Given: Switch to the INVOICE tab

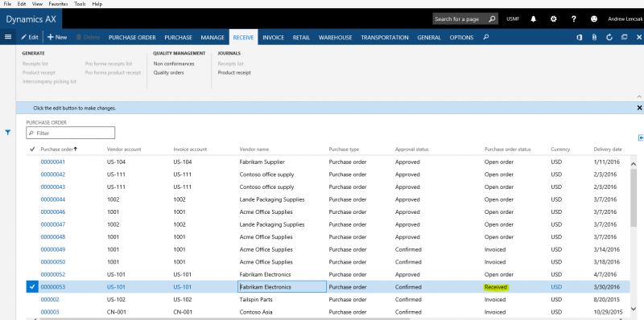Looking at the screenshot, I should 273,37.
